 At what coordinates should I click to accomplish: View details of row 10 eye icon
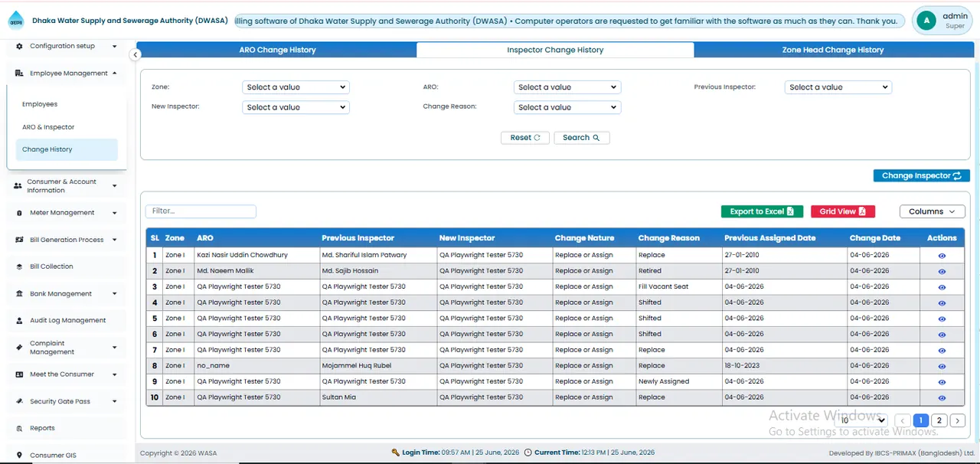click(x=942, y=397)
